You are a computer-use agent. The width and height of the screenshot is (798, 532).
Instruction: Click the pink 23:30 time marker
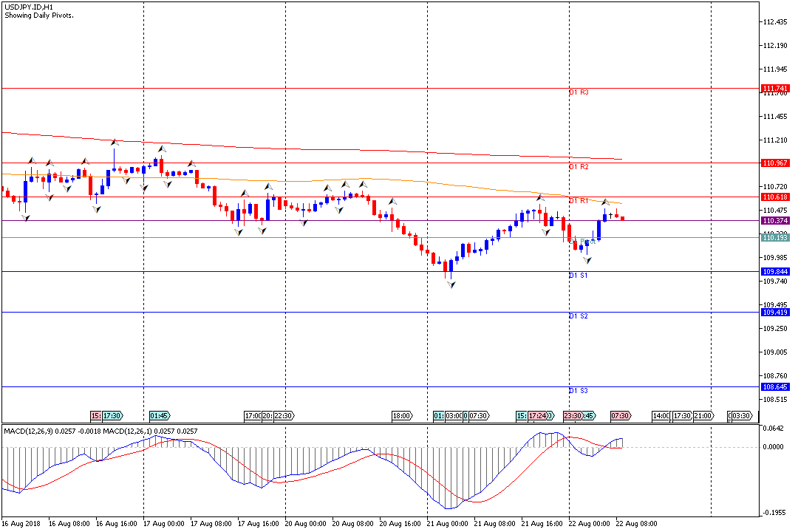(x=573, y=416)
